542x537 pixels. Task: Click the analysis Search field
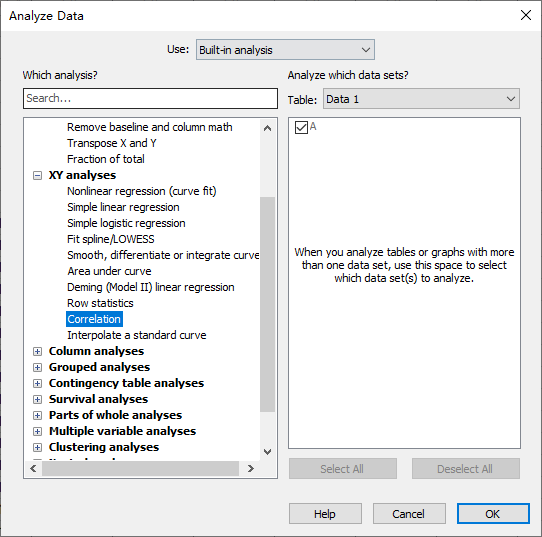point(150,98)
